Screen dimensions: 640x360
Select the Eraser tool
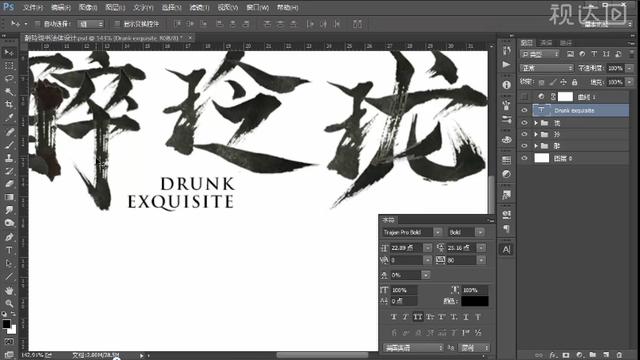point(9,184)
